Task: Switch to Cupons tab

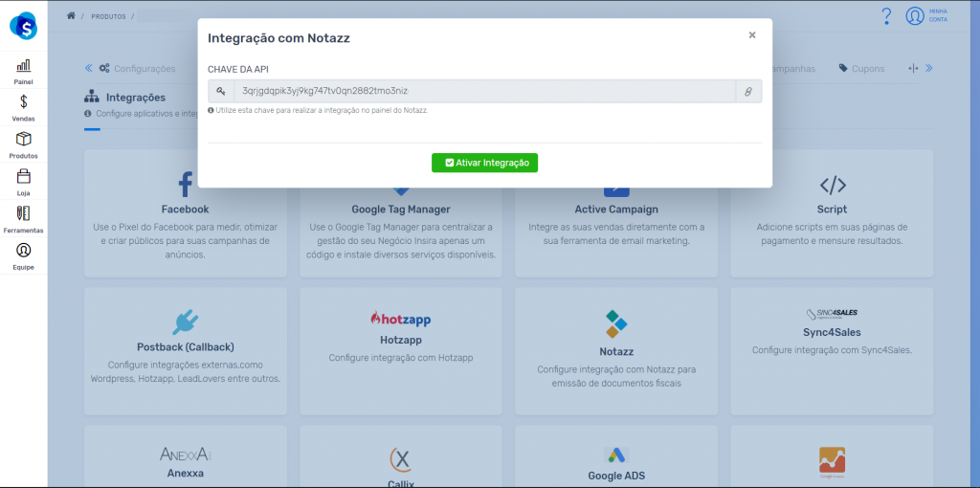Action: click(x=861, y=69)
